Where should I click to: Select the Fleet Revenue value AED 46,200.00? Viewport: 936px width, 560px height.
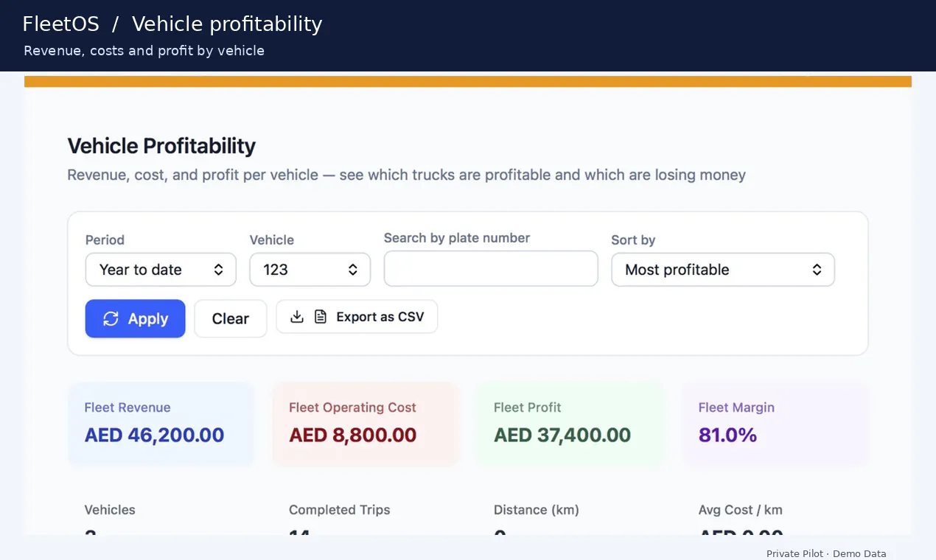coord(154,435)
